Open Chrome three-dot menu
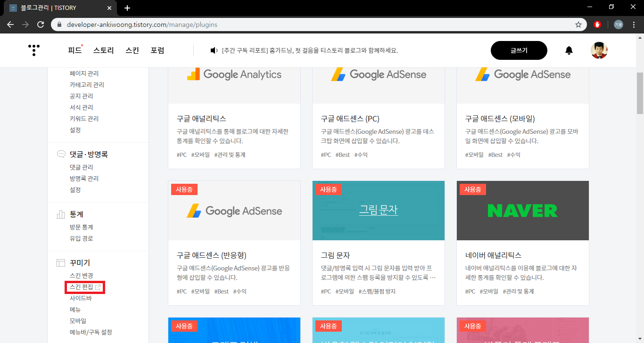This screenshot has width=644, height=343. pyautogui.click(x=634, y=24)
